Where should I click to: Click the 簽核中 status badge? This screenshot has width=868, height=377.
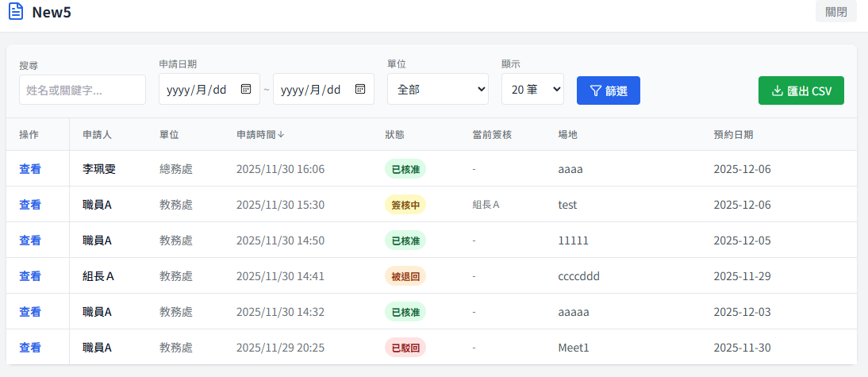point(405,205)
